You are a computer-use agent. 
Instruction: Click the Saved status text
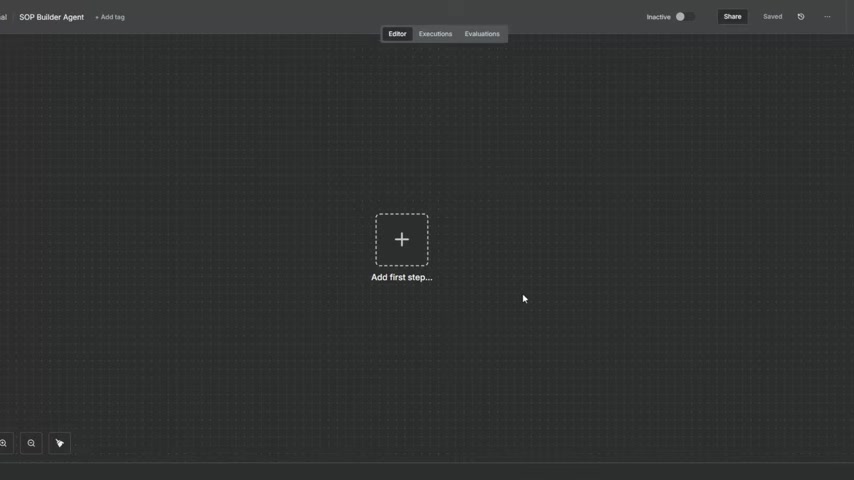(772, 17)
